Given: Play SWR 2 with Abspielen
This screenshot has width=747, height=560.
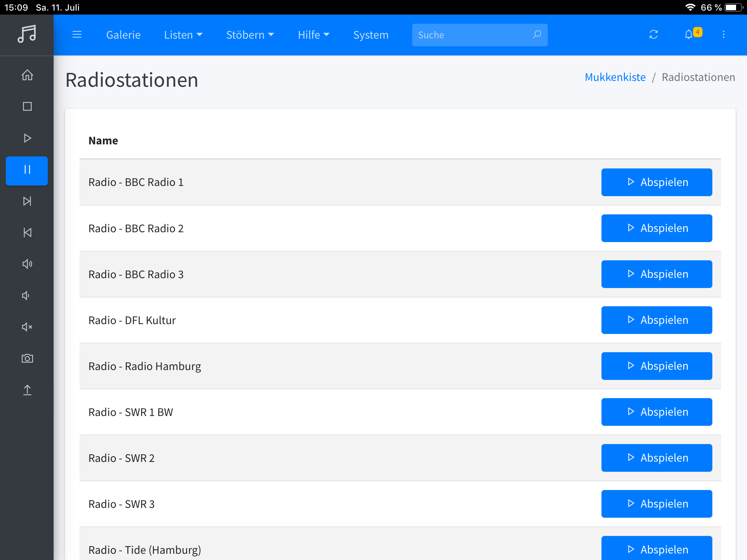Looking at the screenshot, I should click(657, 458).
